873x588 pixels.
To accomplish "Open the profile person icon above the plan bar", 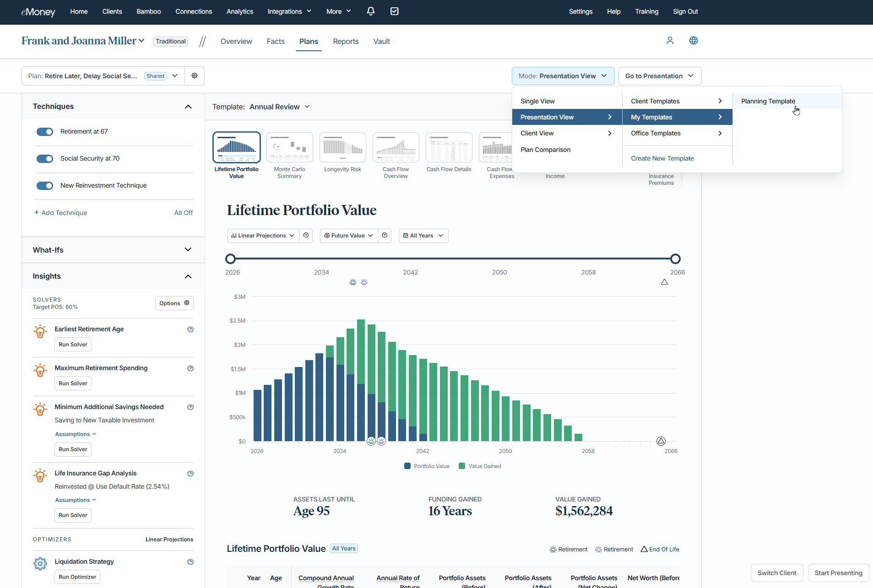I will click(669, 41).
